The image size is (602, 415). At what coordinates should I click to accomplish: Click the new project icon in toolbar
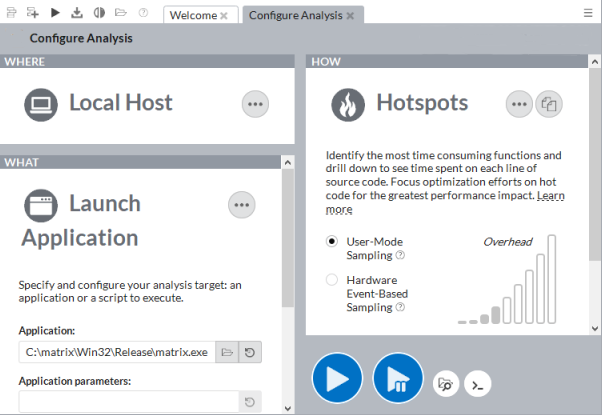(x=33, y=13)
